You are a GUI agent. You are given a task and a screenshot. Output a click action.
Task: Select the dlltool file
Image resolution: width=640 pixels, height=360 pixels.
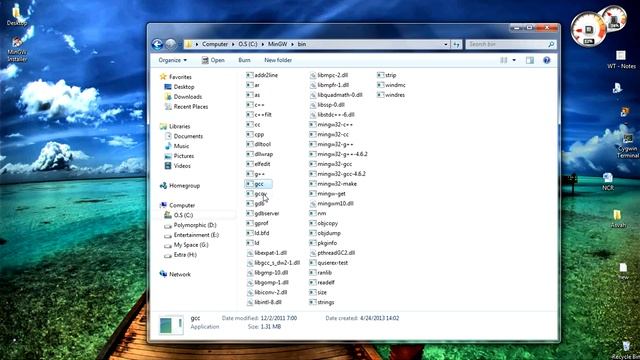pos(258,144)
